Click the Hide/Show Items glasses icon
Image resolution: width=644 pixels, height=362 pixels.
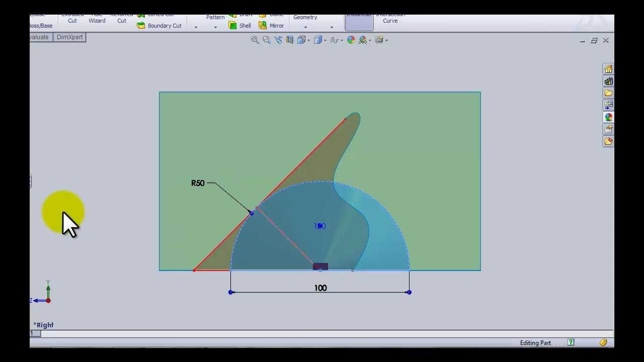(x=334, y=40)
